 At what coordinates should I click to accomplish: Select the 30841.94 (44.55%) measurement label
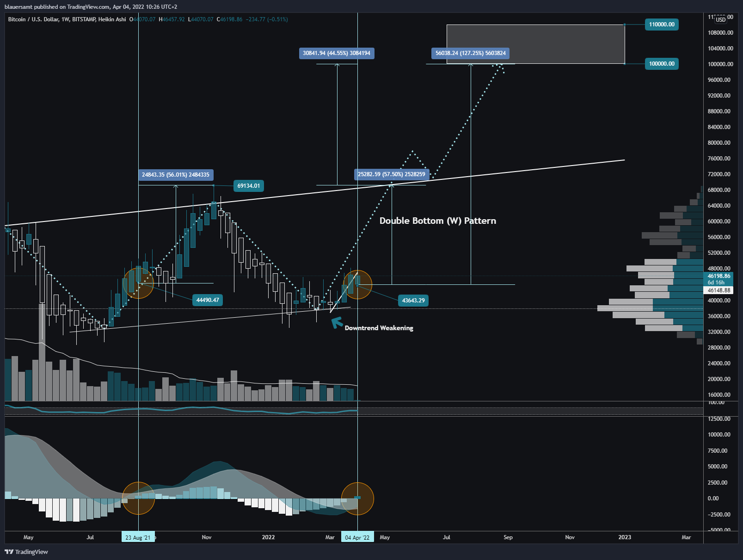point(337,53)
